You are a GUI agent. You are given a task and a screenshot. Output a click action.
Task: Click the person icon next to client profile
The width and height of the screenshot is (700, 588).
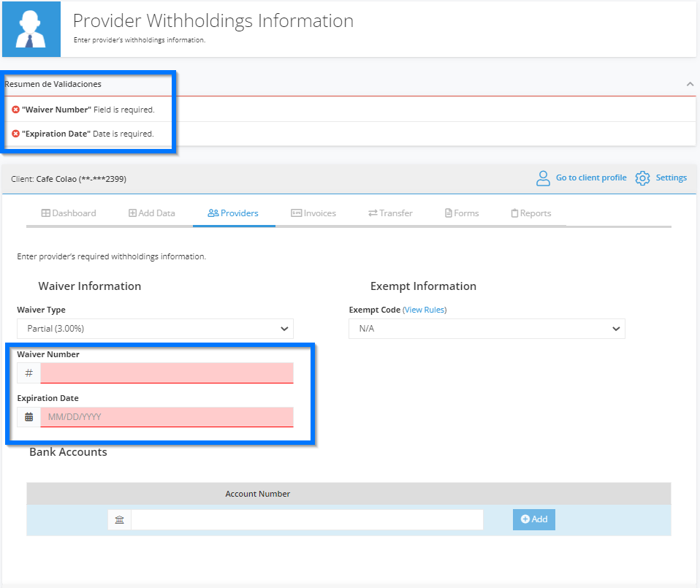pos(543,177)
